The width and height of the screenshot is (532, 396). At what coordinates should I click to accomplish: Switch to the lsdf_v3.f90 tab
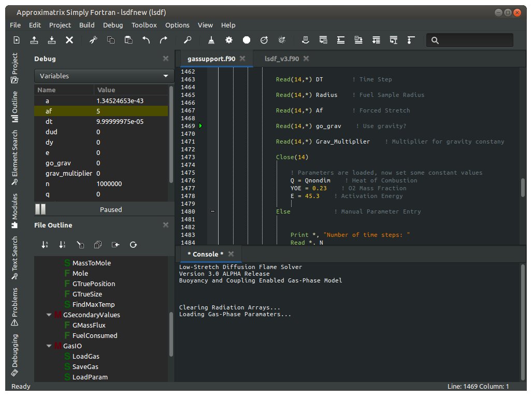pyautogui.click(x=282, y=59)
